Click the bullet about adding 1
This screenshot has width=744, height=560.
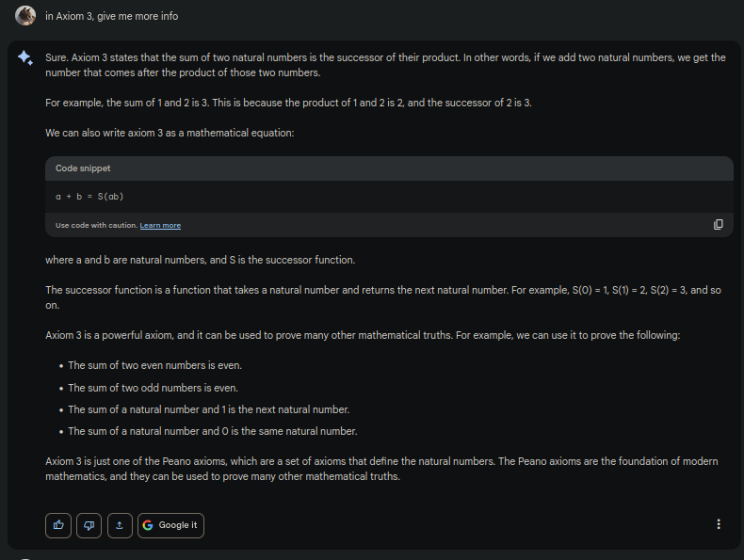208,409
